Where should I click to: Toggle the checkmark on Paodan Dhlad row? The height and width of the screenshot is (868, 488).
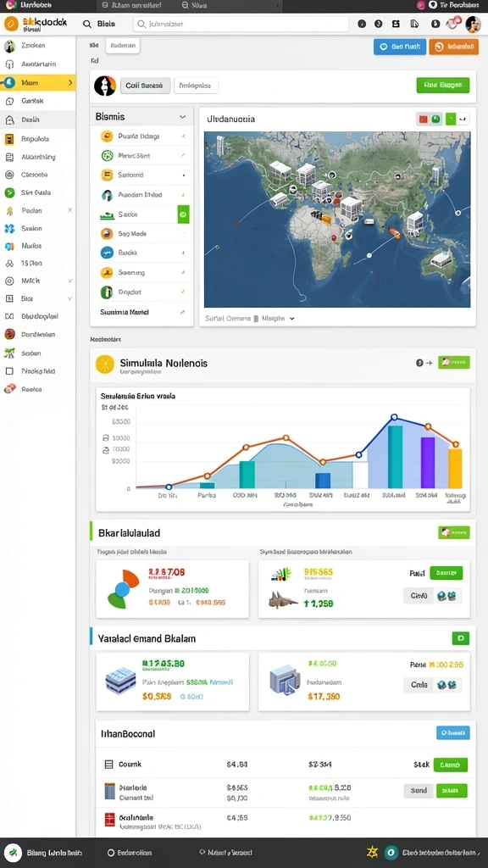click(183, 195)
